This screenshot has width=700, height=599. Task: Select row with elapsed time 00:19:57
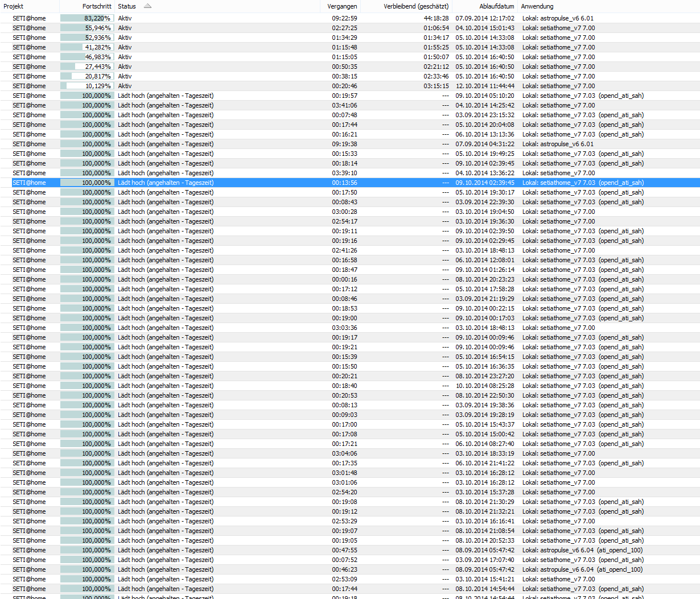click(350, 96)
